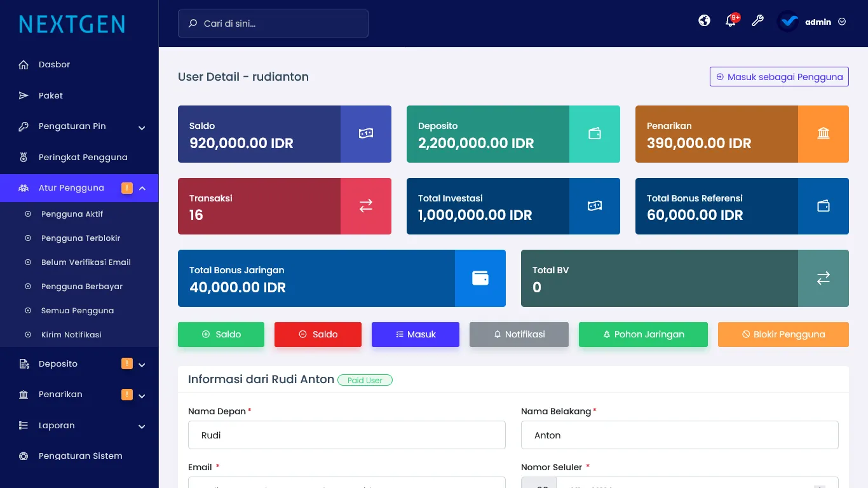This screenshot has height=488, width=868.
Task: Click the wallet icon on the Deposito card
Action: [595, 133]
